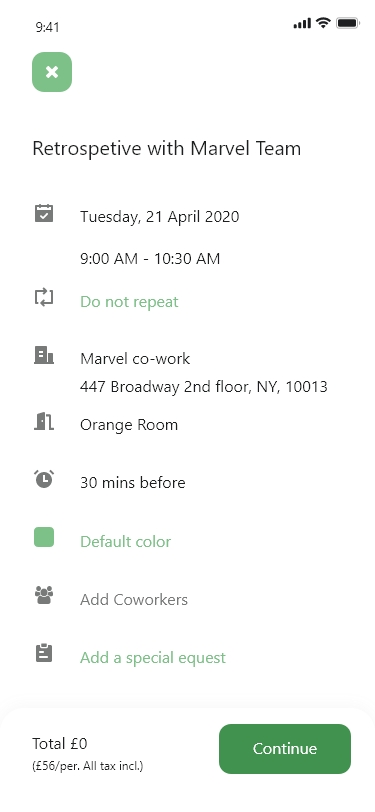The width and height of the screenshot is (375, 812).
Task: Select the green Default color swatch
Action: coord(44,537)
